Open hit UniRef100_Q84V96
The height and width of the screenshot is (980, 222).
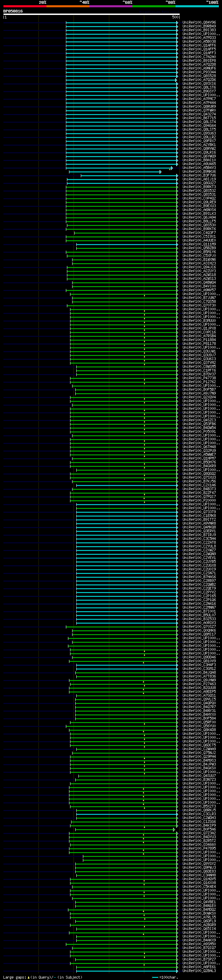199,23
